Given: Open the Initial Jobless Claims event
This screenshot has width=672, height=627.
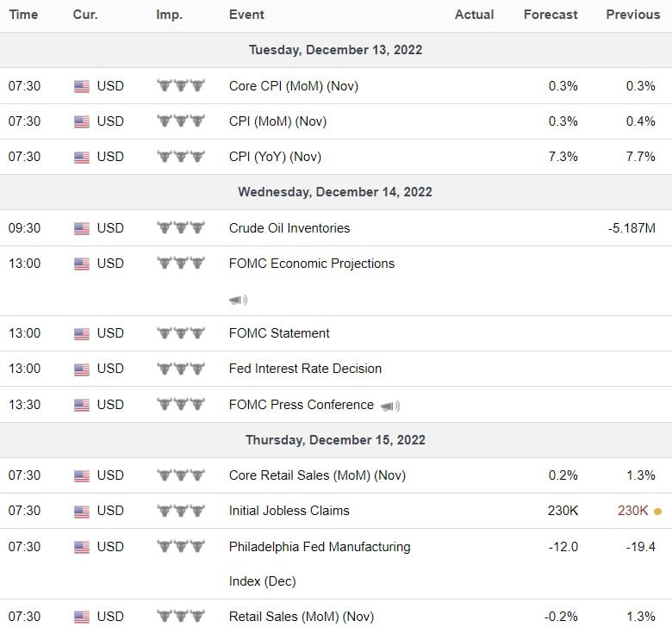Looking at the screenshot, I should [289, 511].
